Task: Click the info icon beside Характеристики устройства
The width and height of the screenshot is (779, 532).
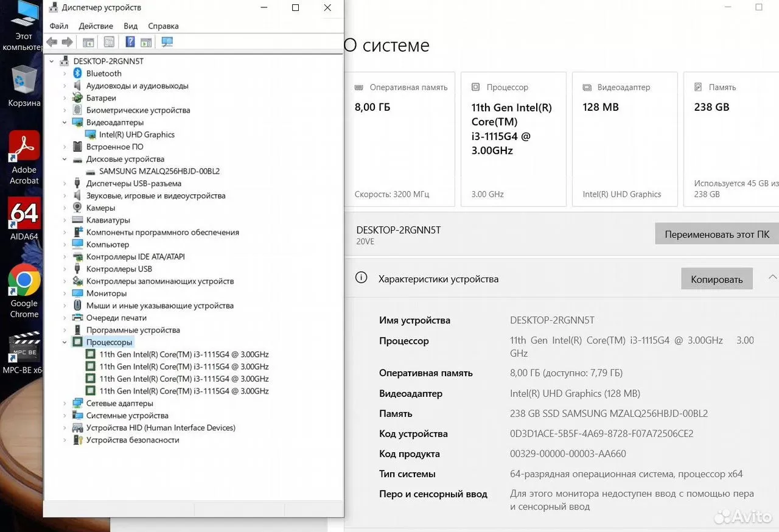Action: [x=362, y=278]
